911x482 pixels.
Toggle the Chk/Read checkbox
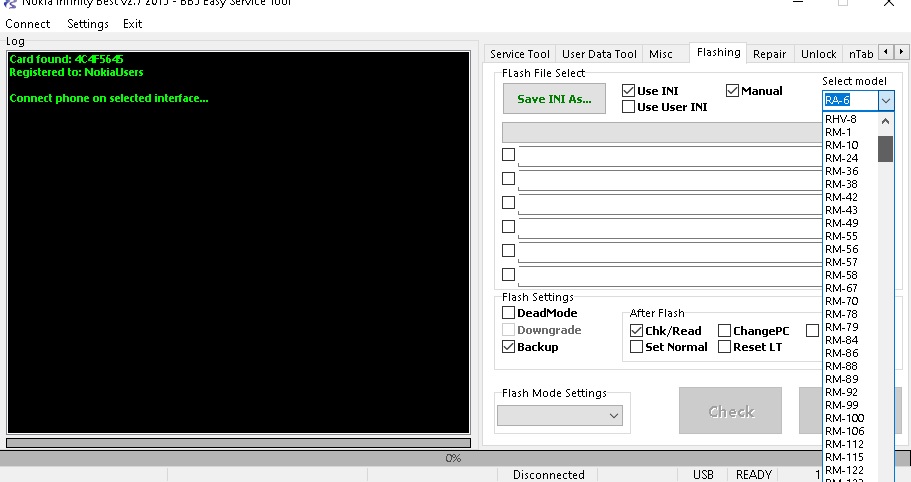pyautogui.click(x=636, y=330)
